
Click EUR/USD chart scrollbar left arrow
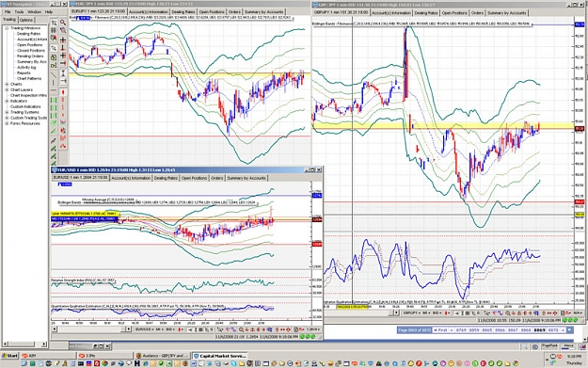pyautogui.click(x=55, y=329)
